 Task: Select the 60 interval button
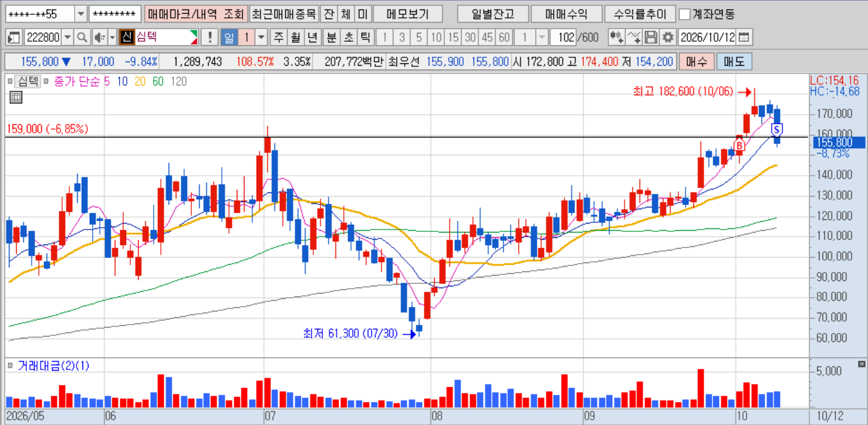pyautogui.click(x=505, y=38)
